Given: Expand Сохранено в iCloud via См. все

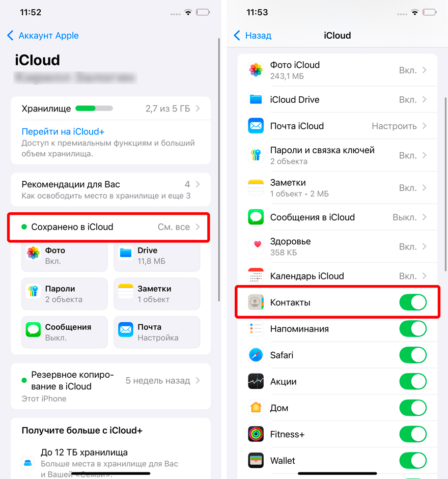Looking at the screenshot, I should point(179,227).
